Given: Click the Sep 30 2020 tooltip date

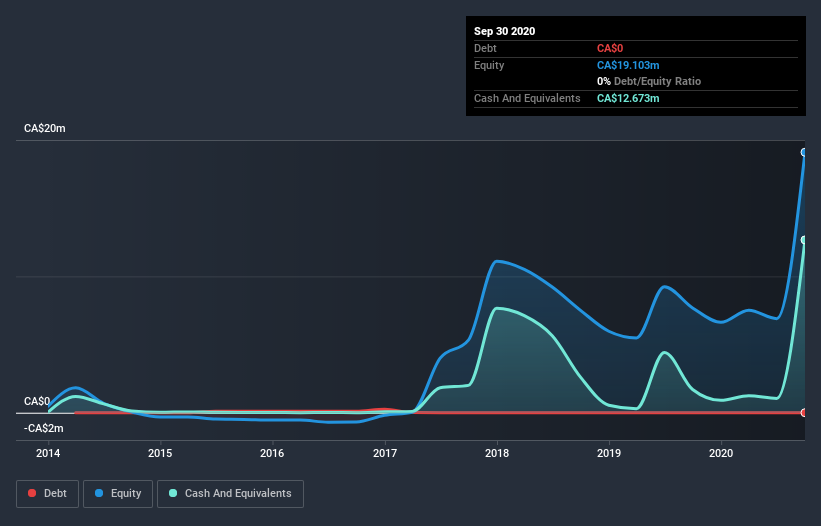Looking at the screenshot, I should click(x=504, y=31).
